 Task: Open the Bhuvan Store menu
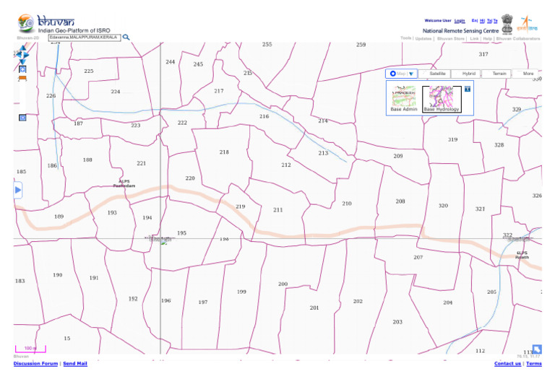click(451, 38)
